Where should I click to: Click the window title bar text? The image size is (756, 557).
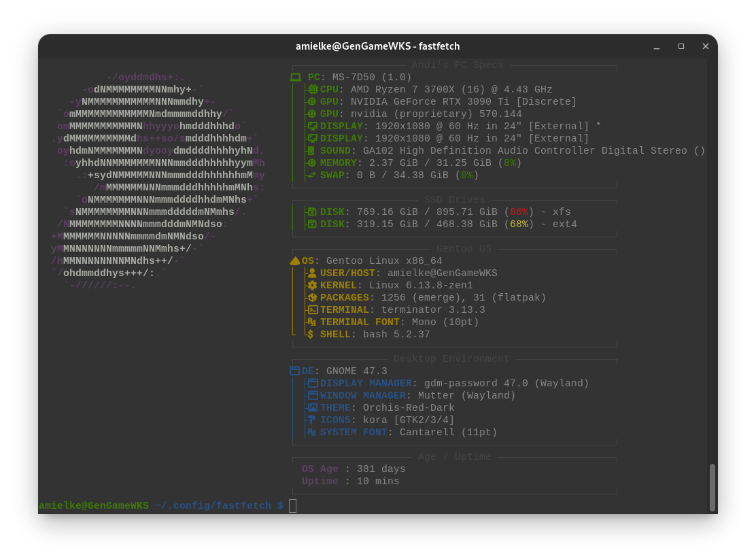[x=377, y=46]
